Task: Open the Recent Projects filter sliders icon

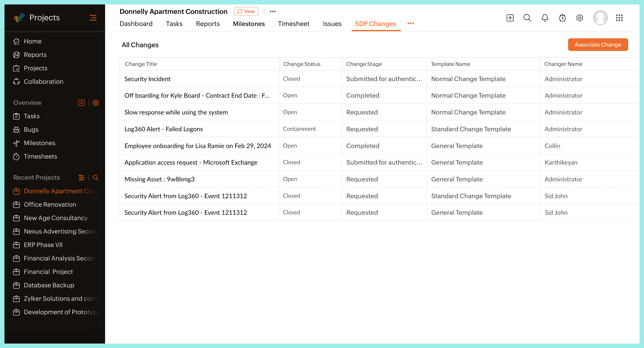Action: (81, 178)
